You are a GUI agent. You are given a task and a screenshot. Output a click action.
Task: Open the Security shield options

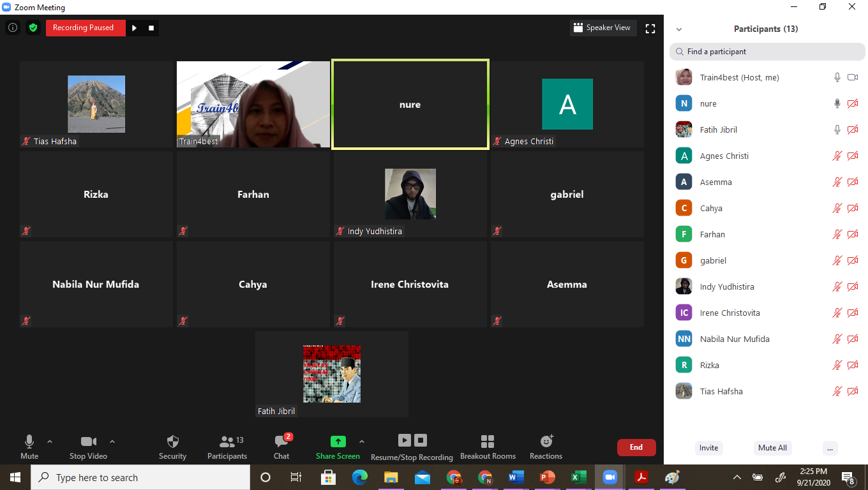(172, 447)
